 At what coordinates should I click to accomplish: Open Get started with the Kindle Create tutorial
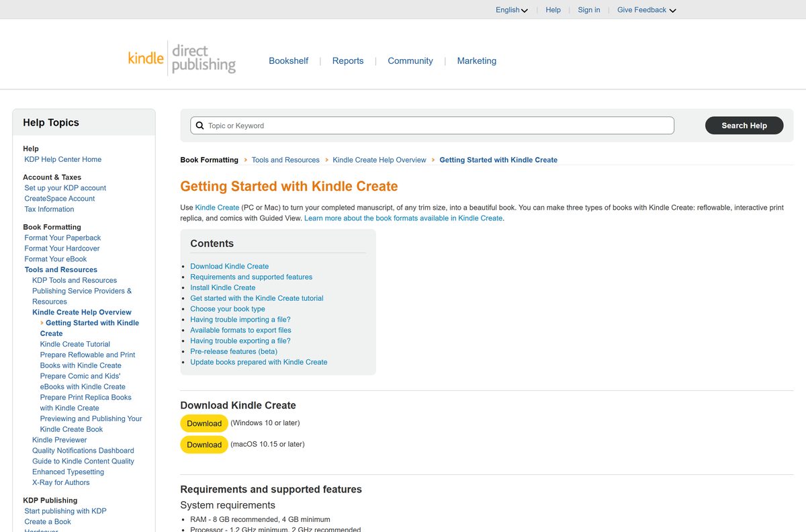[257, 298]
